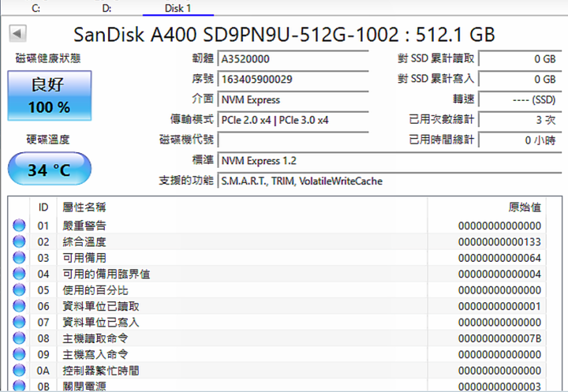The image size is (568, 392).
Task: Click the previous disk arrow button
Action: (x=17, y=34)
